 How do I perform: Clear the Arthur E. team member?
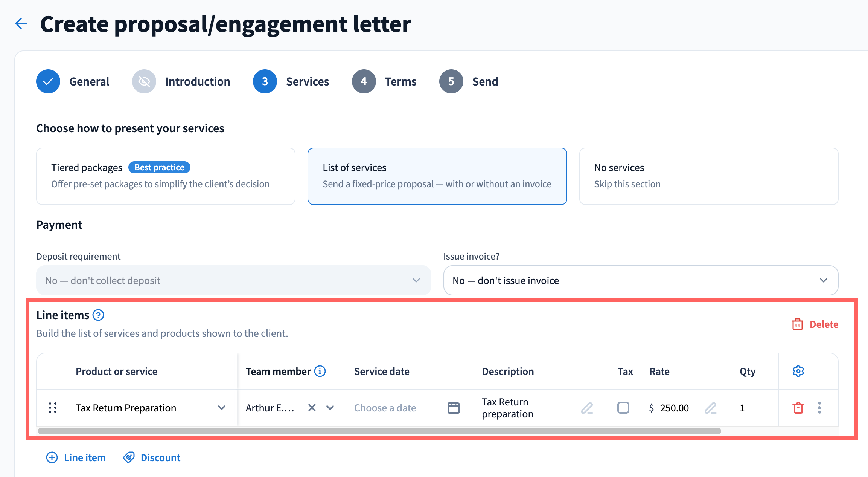click(312, 408)
